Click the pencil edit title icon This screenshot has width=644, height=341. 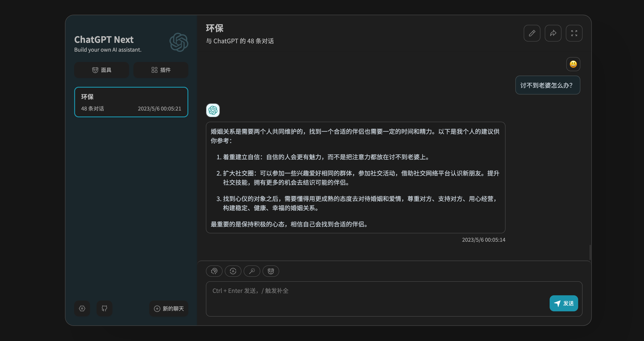coord(532,33)
